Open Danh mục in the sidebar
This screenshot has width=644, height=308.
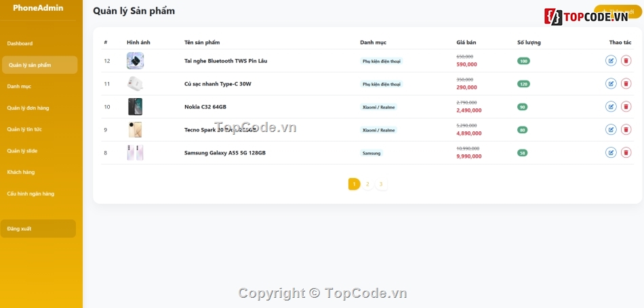click(19, 87)
